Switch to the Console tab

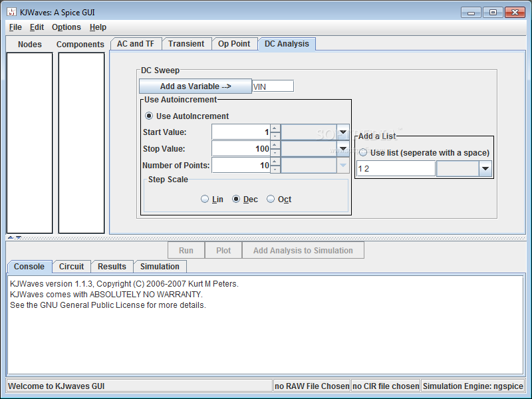click(x=29, y=267)
